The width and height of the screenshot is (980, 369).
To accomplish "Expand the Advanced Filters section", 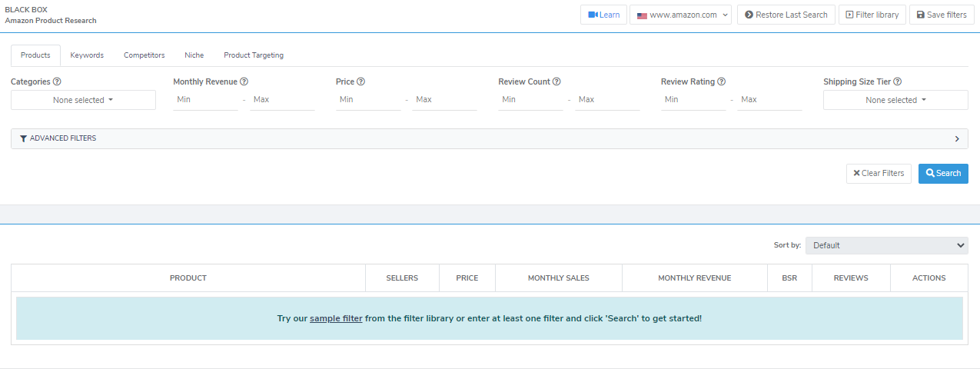I will coord(490,138).
